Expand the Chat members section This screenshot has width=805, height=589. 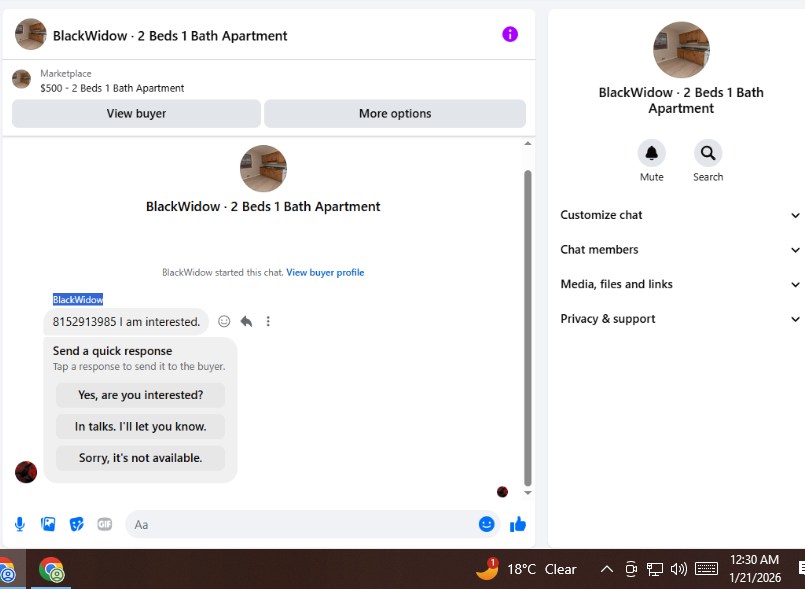click(680, 250)
